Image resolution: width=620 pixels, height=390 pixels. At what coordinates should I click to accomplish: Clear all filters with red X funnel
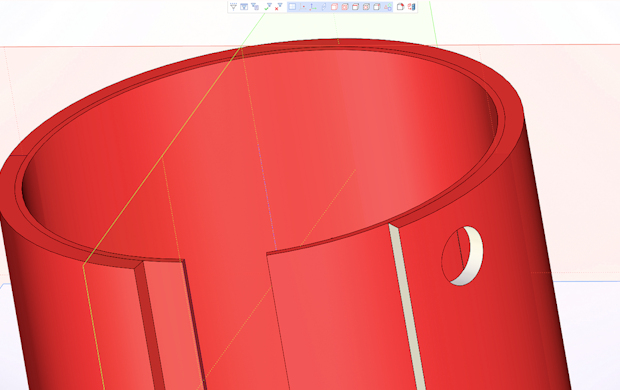tap(278, 7)
